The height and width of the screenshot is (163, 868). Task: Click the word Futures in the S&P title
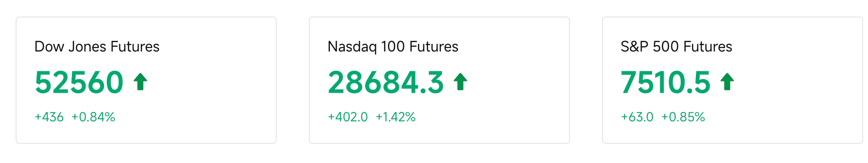(x=708, y=47)
